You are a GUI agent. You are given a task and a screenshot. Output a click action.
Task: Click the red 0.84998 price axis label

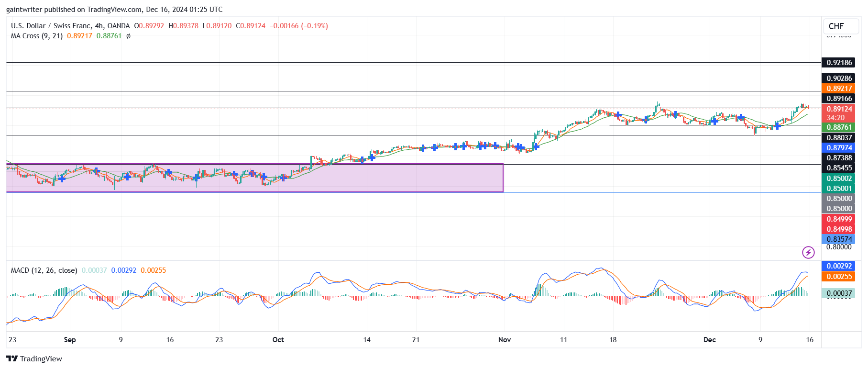838,229
